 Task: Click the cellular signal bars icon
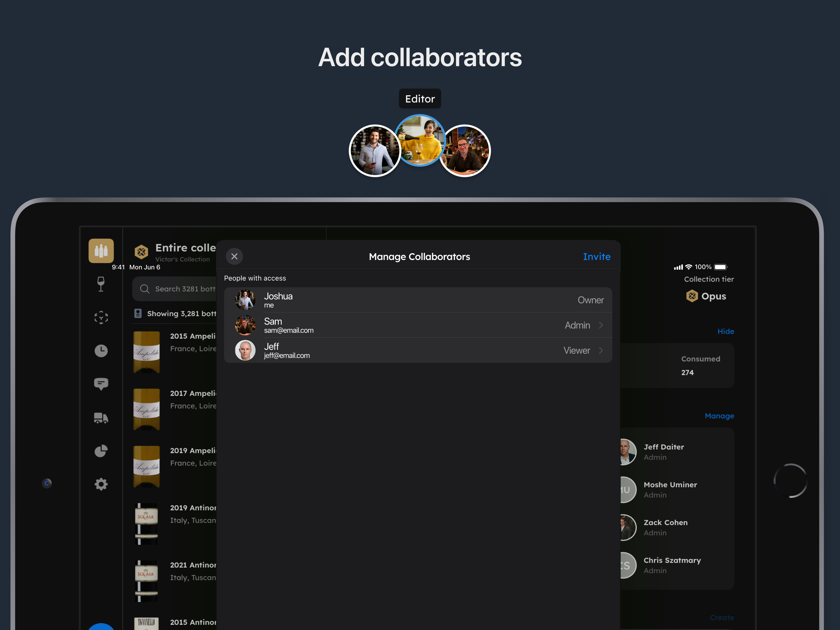click(x=678, y=268)
